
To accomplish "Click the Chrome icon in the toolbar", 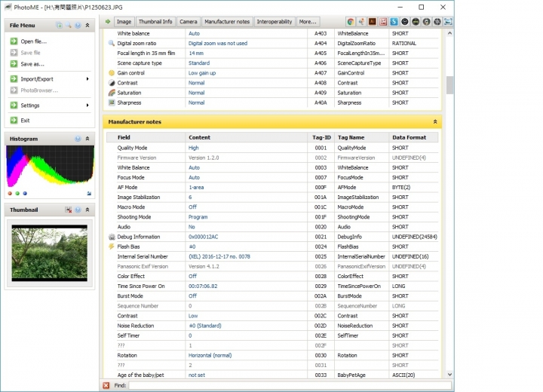I will 351,22.
